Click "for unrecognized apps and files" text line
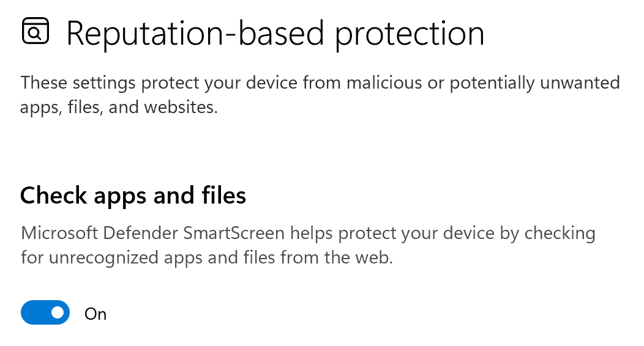The height and width of the screenshot is (346, 644). click(x=148, y=257)
